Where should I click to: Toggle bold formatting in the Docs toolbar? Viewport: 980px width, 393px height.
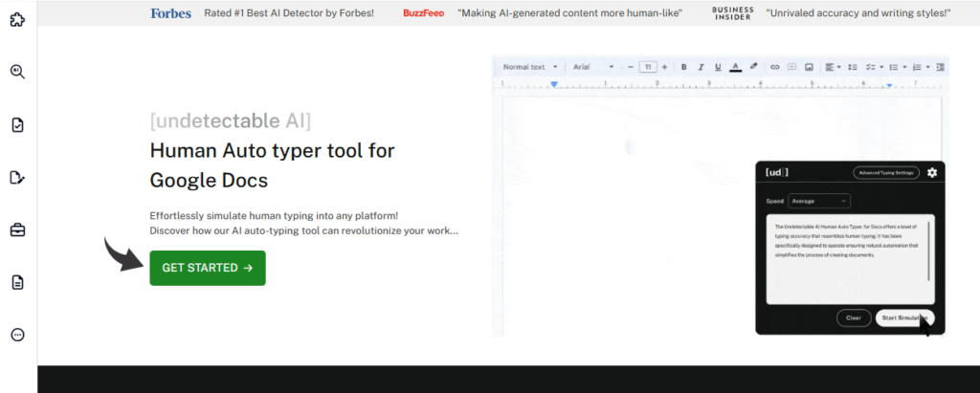(x=684, y=67)
